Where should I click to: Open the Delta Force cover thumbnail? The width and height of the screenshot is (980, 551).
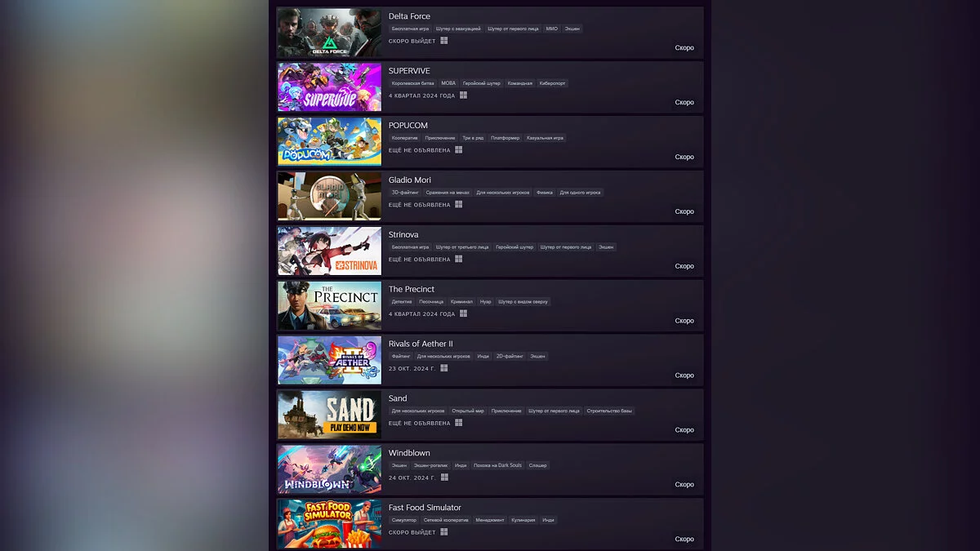coord(329,33)
